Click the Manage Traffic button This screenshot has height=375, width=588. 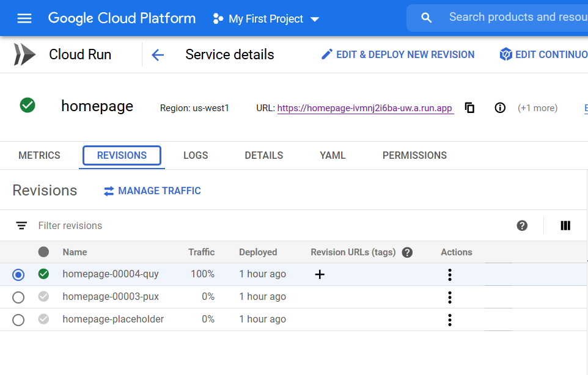coord(152,191)
